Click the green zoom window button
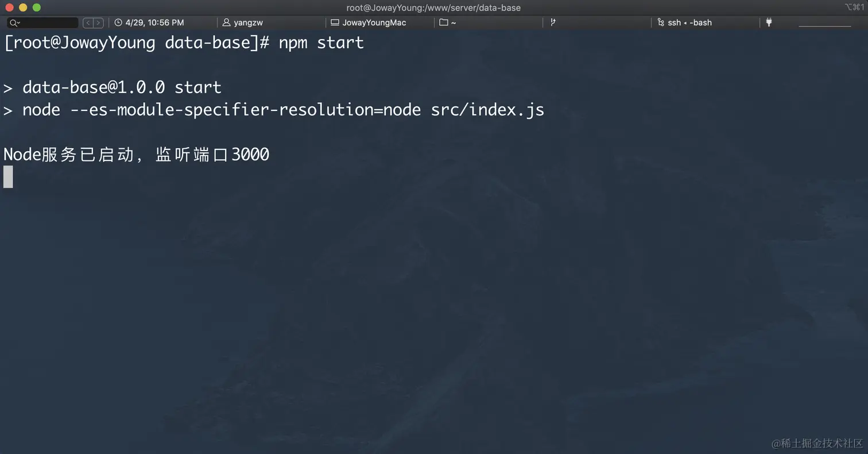Viewport: 868px width, 454px height. [37, 7]
